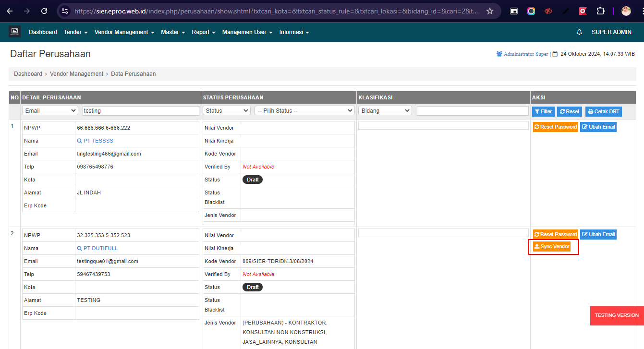Screen dimensions: 644x349
Task: Open the Manajemen User menu
Action: click(247, 32)
